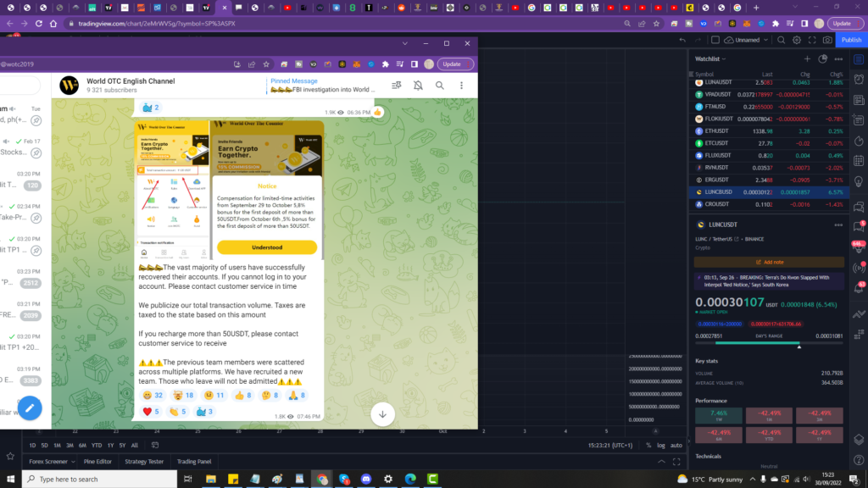868x488 pixels.
Task: Click the taskbar search box
Action: point(100,480)
